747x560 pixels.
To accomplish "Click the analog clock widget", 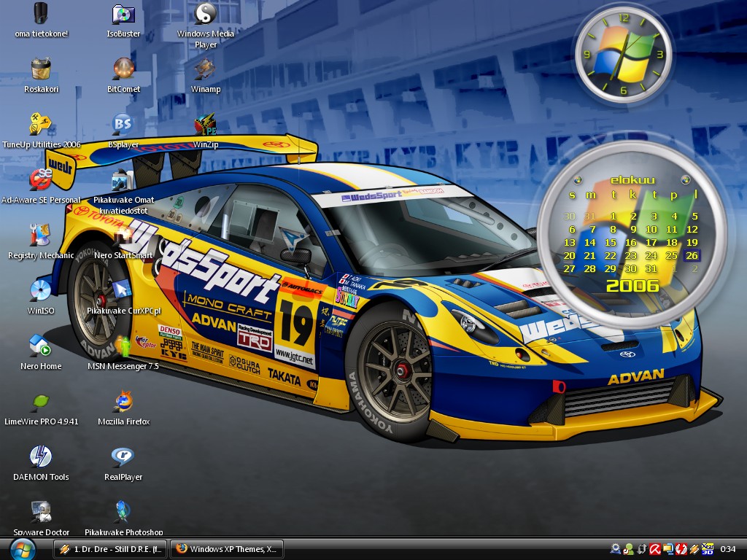I will pos(623,55).
